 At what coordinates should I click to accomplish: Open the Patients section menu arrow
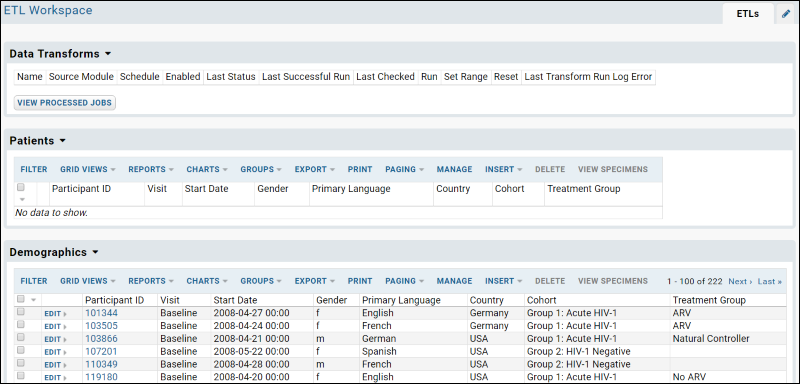[x=63, y=141]
